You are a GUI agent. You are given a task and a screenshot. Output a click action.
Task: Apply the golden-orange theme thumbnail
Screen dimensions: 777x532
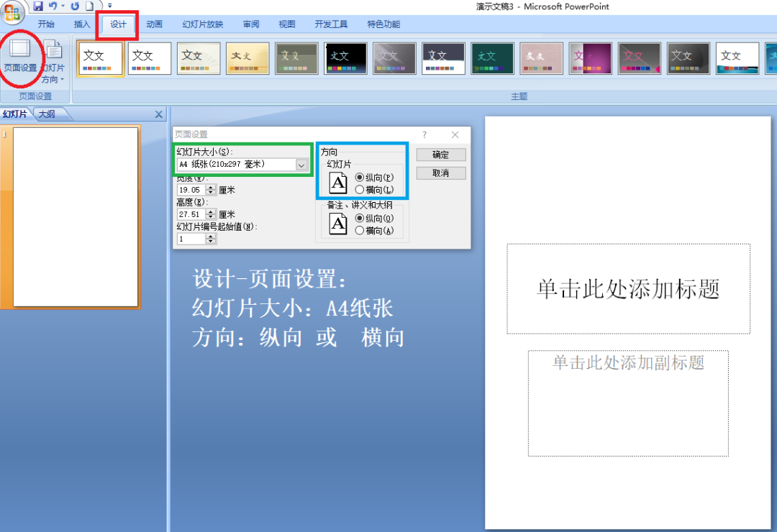247,58
